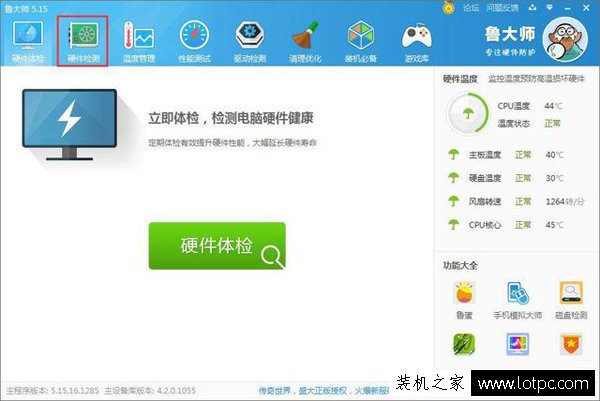Open 游戏库 gamepad icon tab

point(417,41)
